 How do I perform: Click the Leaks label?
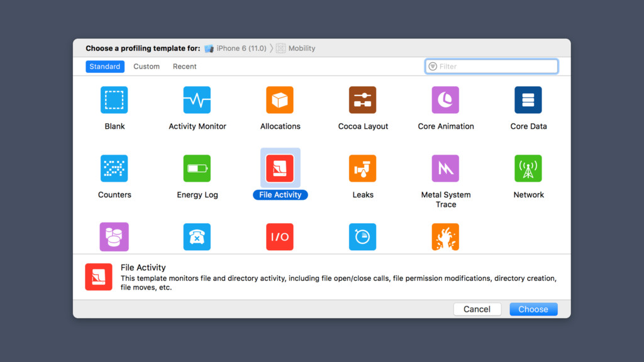point(363,195)
